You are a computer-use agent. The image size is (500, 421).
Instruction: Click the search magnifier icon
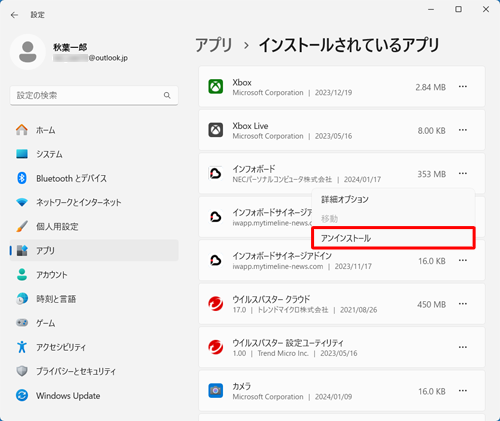click(167, 95)
